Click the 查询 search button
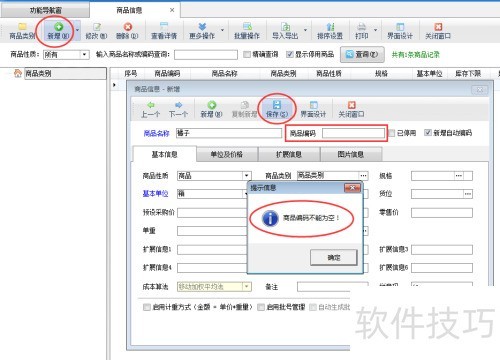 tap(362, 54)
